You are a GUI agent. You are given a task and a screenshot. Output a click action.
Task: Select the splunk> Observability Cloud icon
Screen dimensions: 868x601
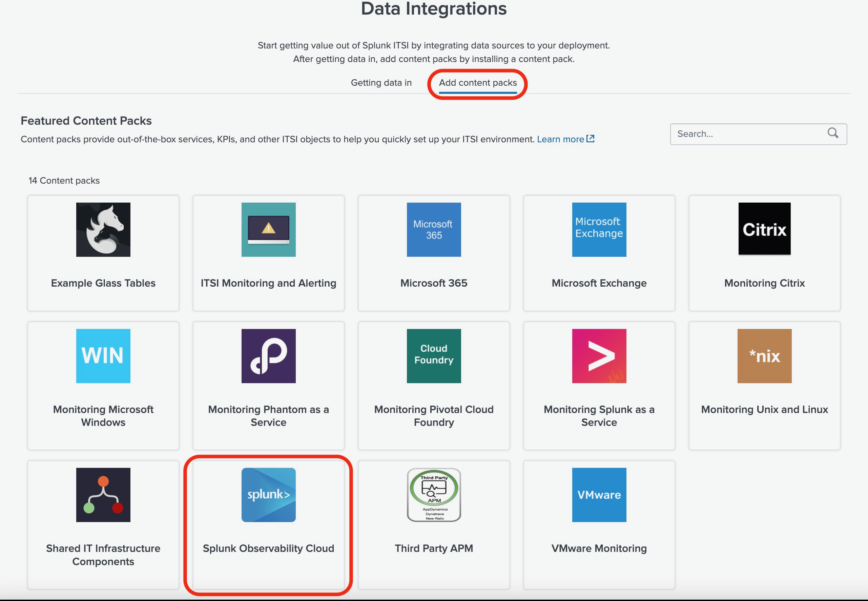tap(268, 494)
